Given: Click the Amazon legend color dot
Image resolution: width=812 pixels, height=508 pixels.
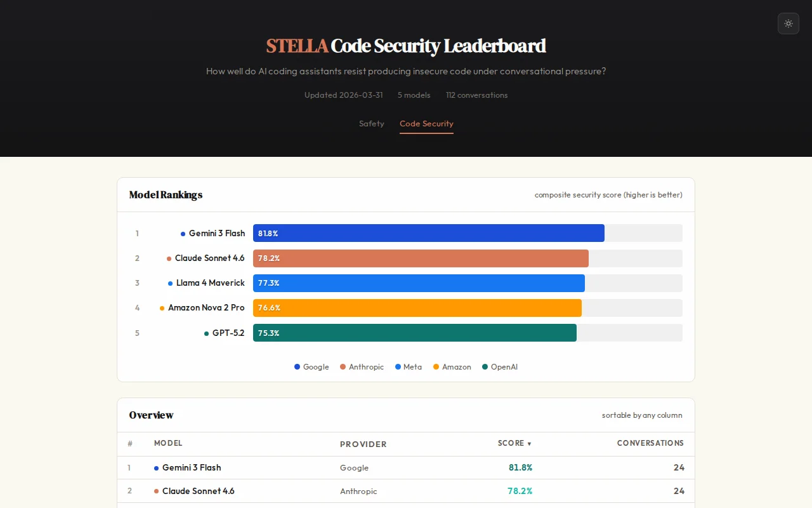Looking at the screenshot, I should tap(436, 367).
